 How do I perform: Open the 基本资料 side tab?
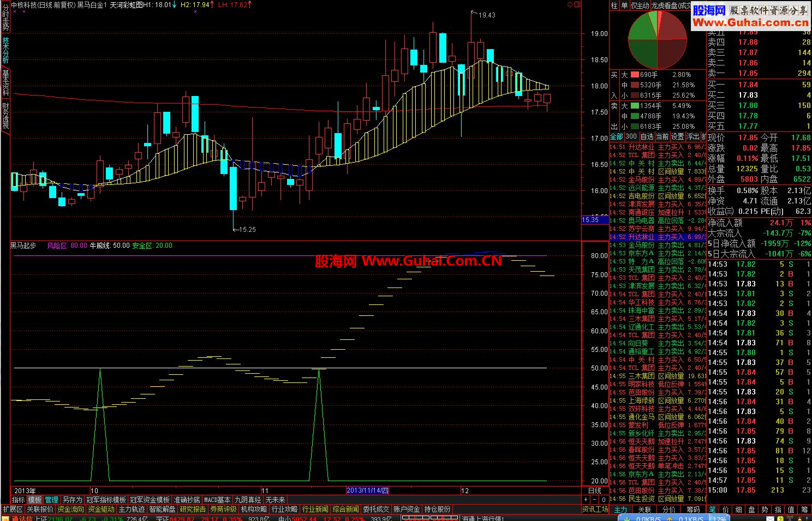click(x=5, y=82)
